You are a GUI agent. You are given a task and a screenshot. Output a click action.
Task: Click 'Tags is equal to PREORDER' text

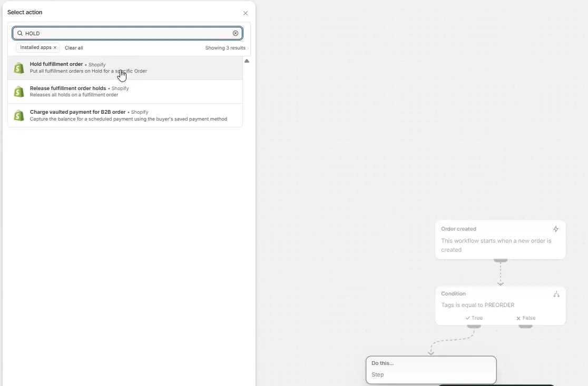[478, 305]
